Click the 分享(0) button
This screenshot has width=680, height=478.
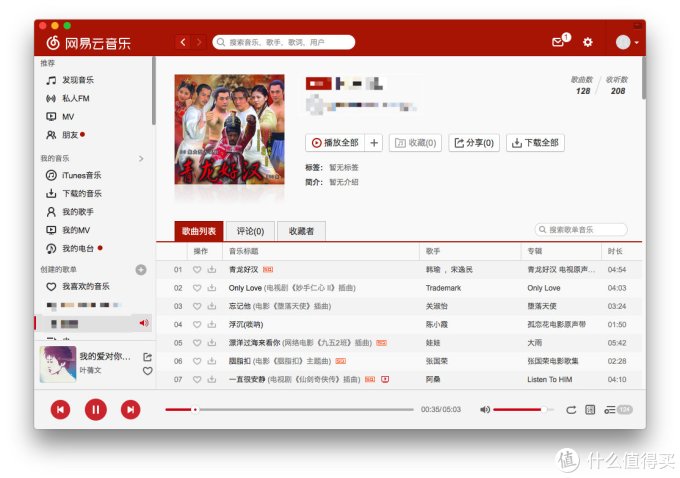pos(474,143)
